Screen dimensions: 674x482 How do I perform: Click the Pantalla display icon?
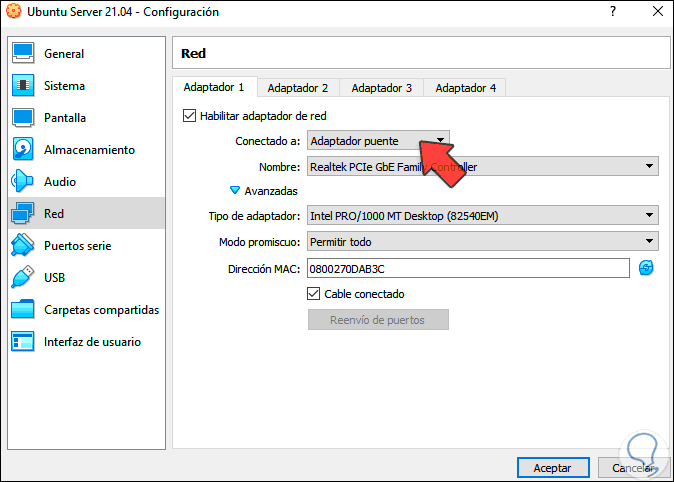coord(23,117)
